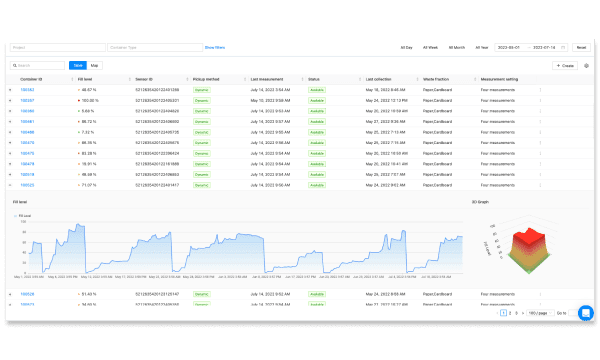Open the three-dot menu on the first table row

[540, 90]
